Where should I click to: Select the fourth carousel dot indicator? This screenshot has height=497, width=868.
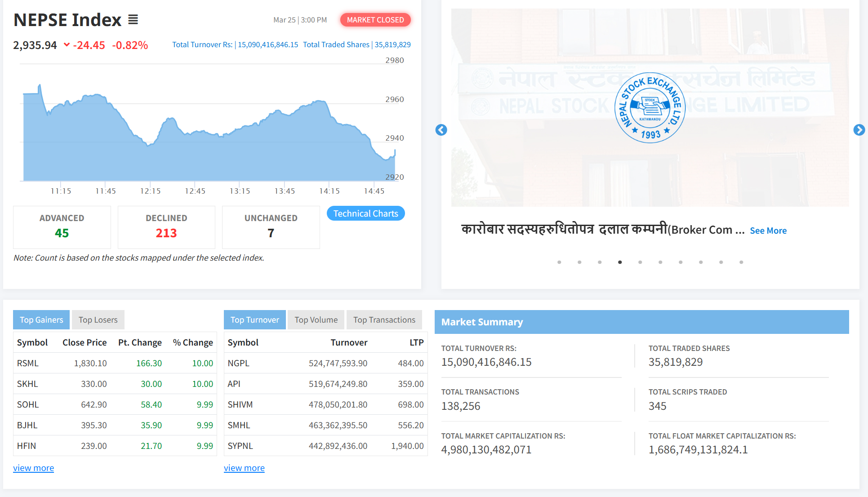click(620, 262)
